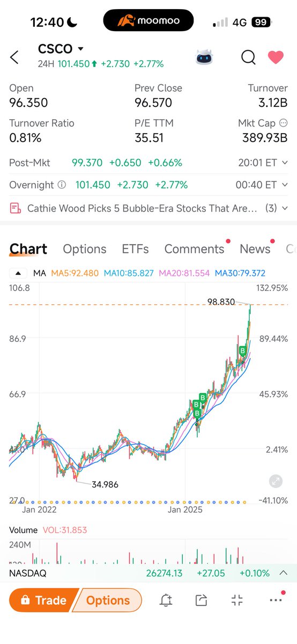
Task: Tap the moomoo pill at top
Action: point(148,21)
